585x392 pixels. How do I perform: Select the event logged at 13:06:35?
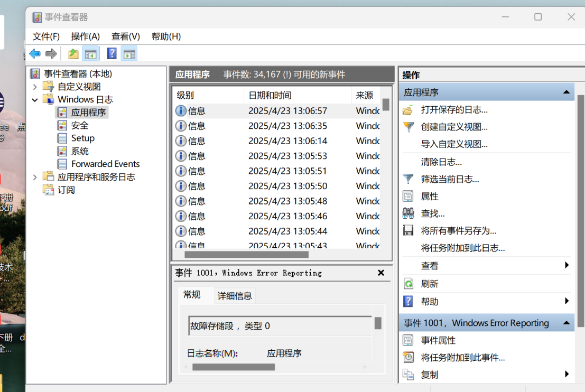(x=277, y=126)
